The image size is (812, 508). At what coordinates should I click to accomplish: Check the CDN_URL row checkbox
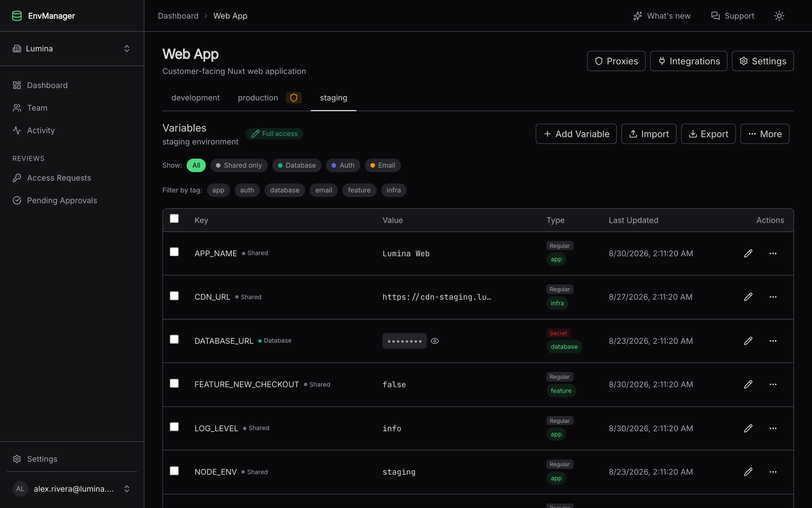pyautogui.click(x=174, y=296)
